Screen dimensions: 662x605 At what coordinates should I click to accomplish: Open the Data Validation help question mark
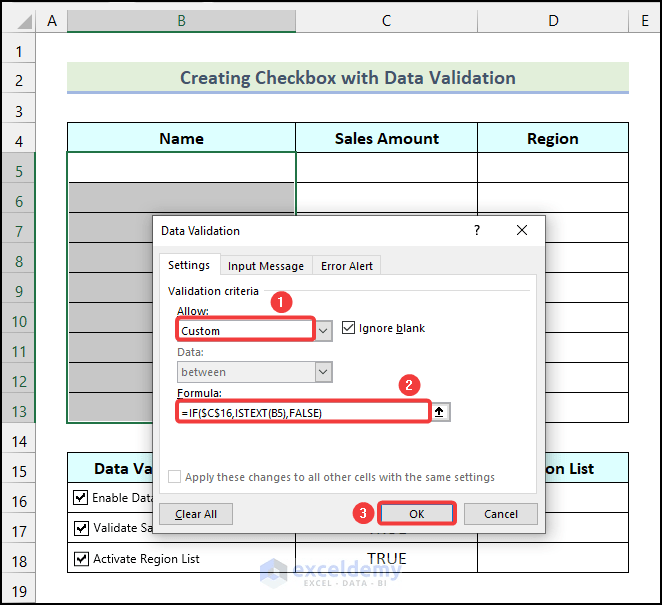click(x=477, y=231)
